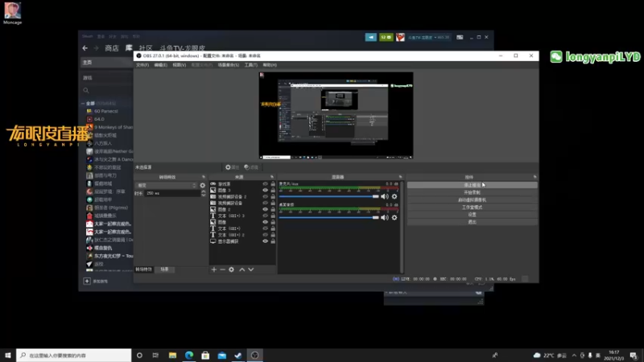Start the virtual camera button

click(x=472, y=200)
